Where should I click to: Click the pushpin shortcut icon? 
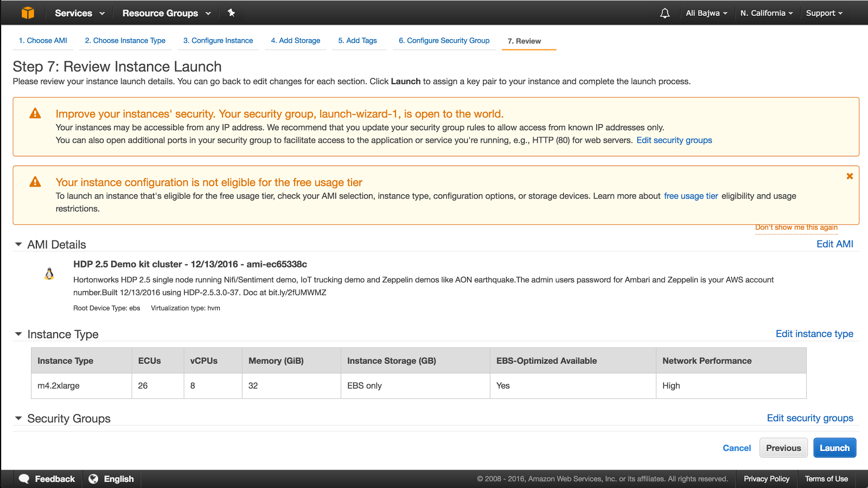[231, 13]
